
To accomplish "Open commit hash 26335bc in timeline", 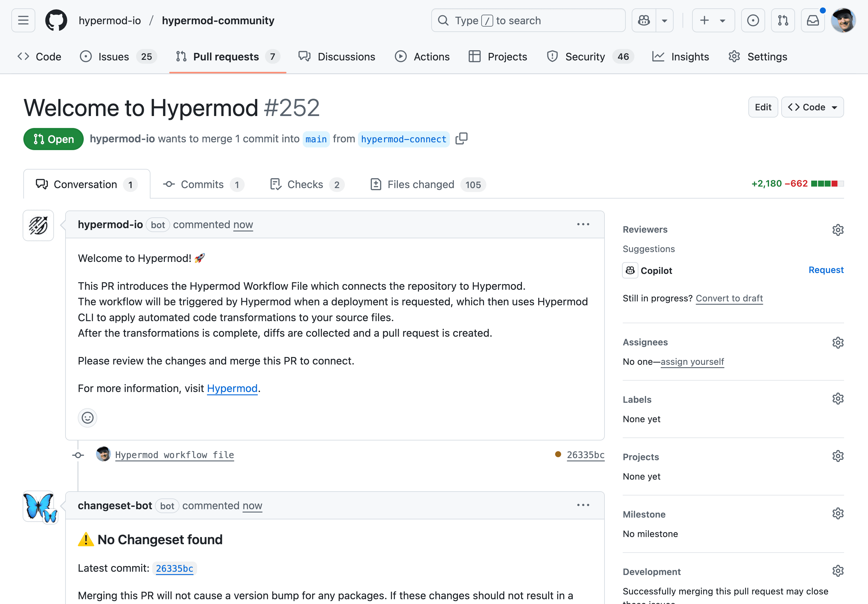I will coord(585,455).
